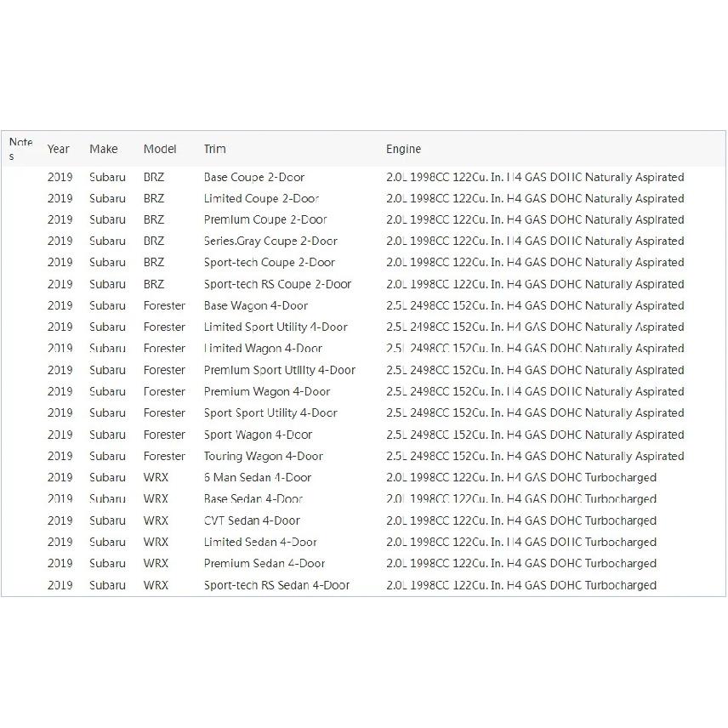This screenshot has width=728, height=728.
Task: Select Limited Sedan 4-Door trim cell
Action: click(260, 543)
